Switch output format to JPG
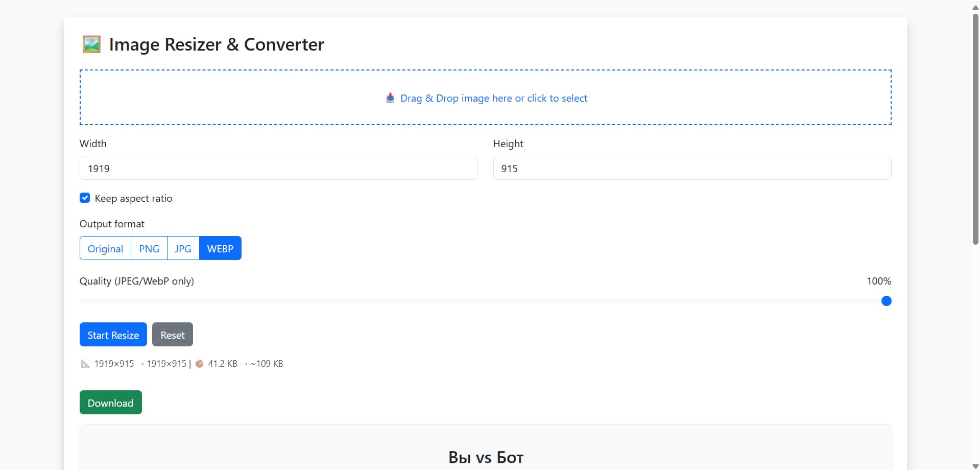 click(183, 249)
